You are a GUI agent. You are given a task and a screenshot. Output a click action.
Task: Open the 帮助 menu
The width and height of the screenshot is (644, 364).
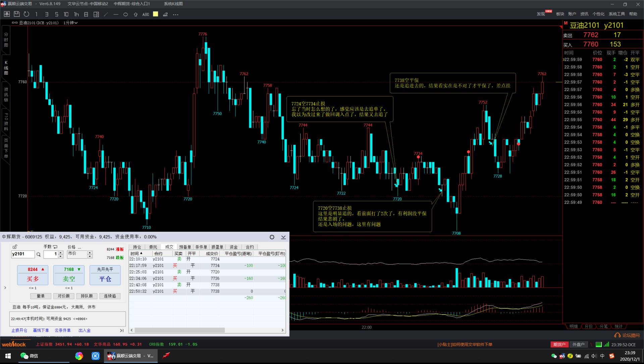[x=633, y=14]
